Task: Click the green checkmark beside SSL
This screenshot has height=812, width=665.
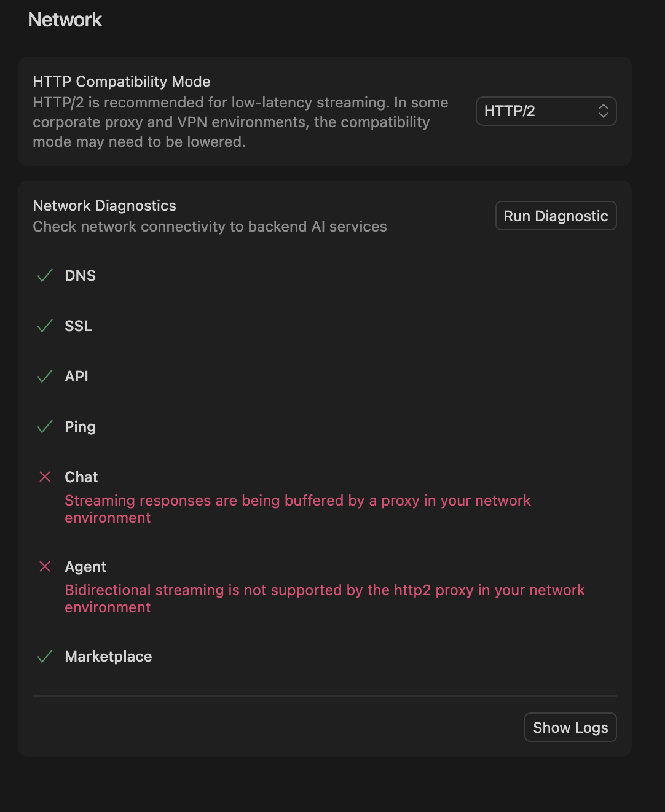Action: point(45,326)
